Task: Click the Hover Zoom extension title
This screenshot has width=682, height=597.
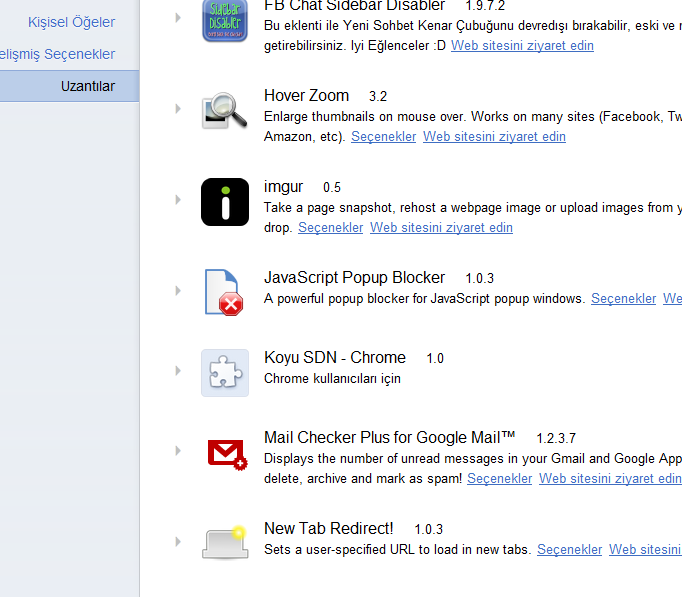Action: click(306, 96)
